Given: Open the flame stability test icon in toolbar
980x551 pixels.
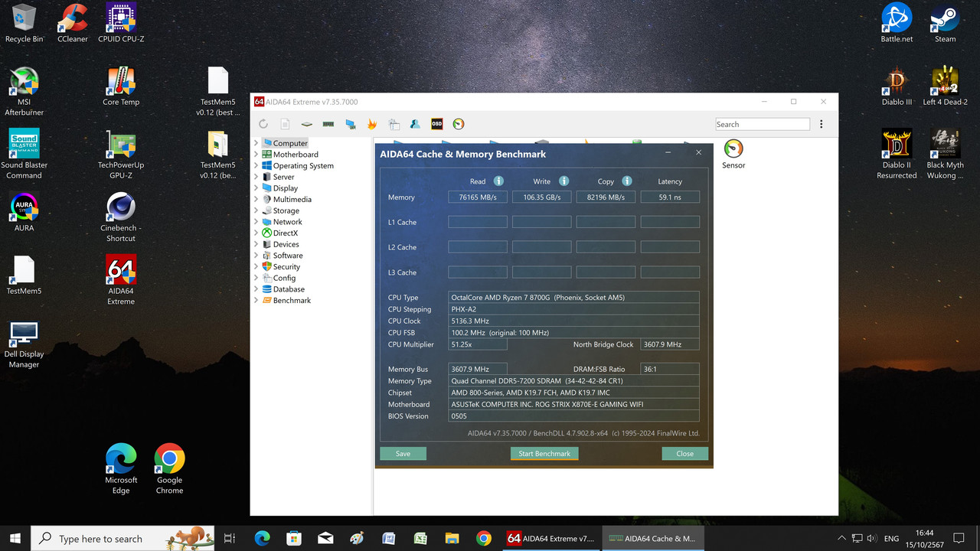Looking at the screenshot, I should click(x=372, y=124).
